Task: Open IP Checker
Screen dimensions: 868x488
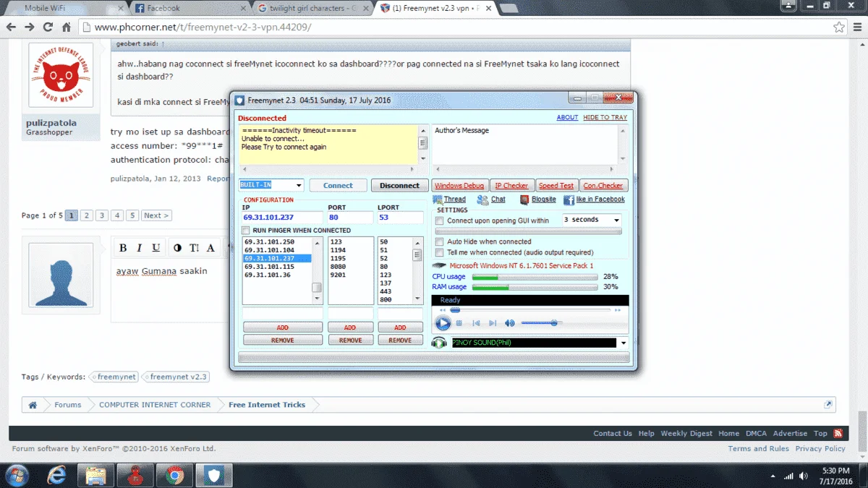Action: pos(511,186)
